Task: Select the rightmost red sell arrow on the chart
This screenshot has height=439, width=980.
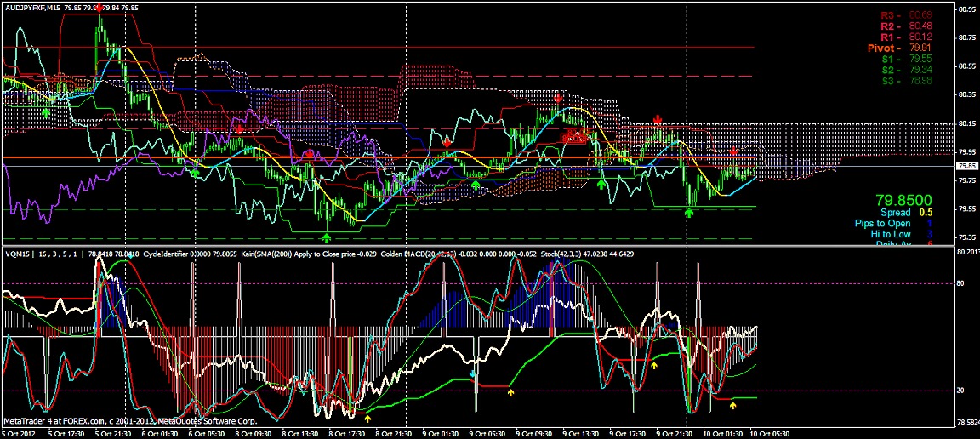Action: (x=734, y=151)
